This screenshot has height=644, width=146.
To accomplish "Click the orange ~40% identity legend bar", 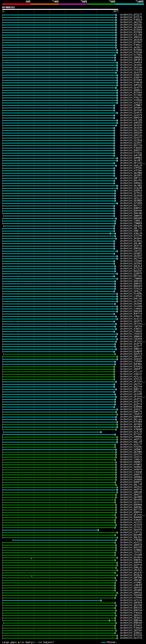I will 45,4.
